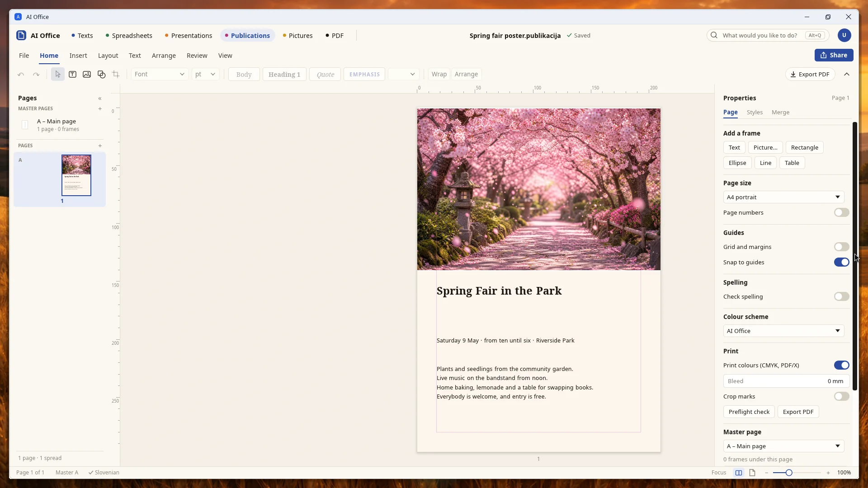Open the Font dropdown

[x=160, y=75]
